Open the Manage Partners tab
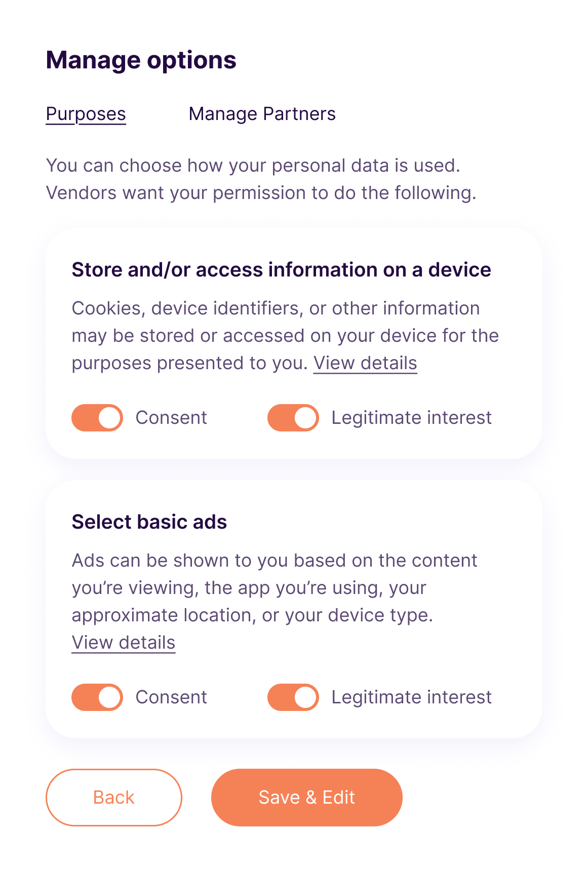This screenshot has width=588, height=872. tap(262, 114)
